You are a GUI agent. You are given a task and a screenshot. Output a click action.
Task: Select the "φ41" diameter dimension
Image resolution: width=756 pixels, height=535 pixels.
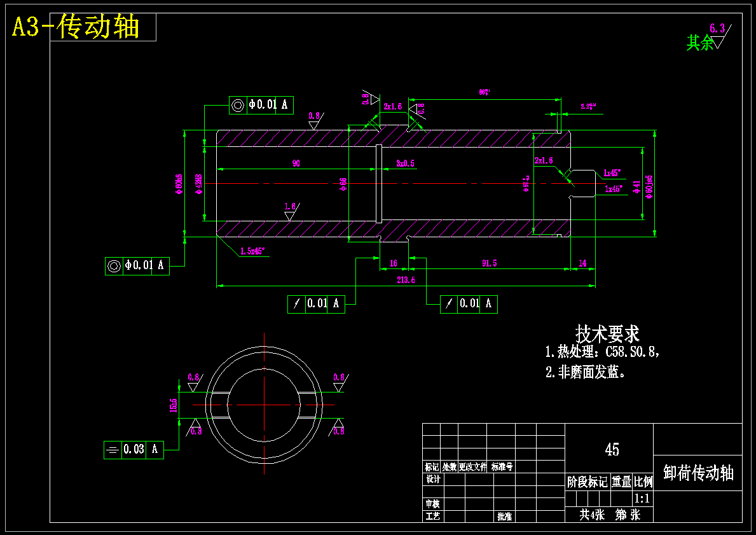[636, 186]
